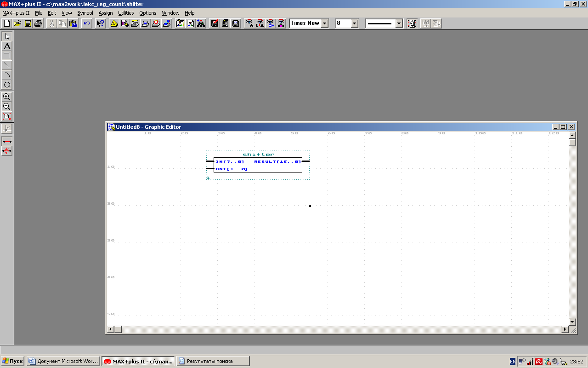Launch the Compiler from the toolbar
The width and height of the screenshot is (588, 368).
click(135, 23)
